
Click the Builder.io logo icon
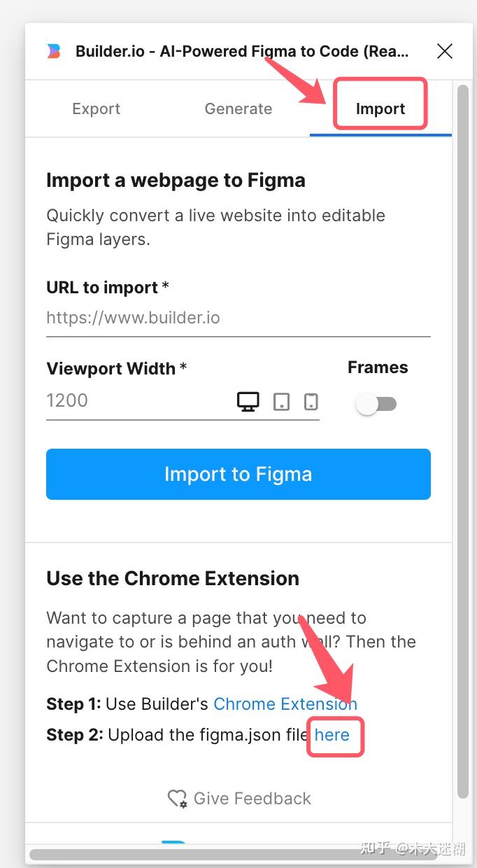pos(54,51)
